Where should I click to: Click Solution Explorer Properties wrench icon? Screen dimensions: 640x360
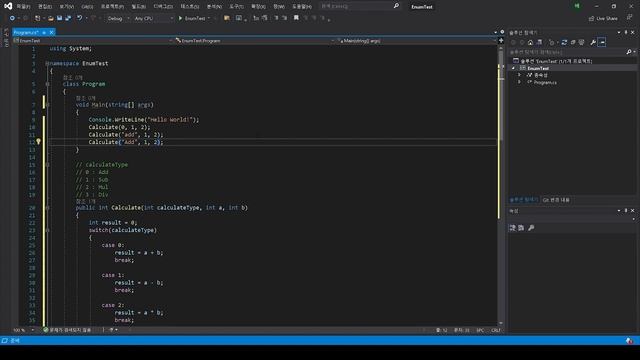[x=593, y=42]
